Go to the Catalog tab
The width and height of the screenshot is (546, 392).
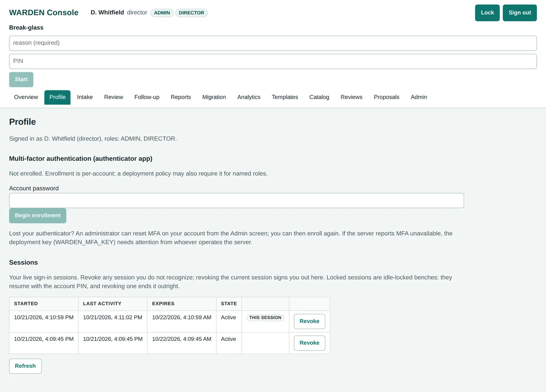[x=319, y=97]
